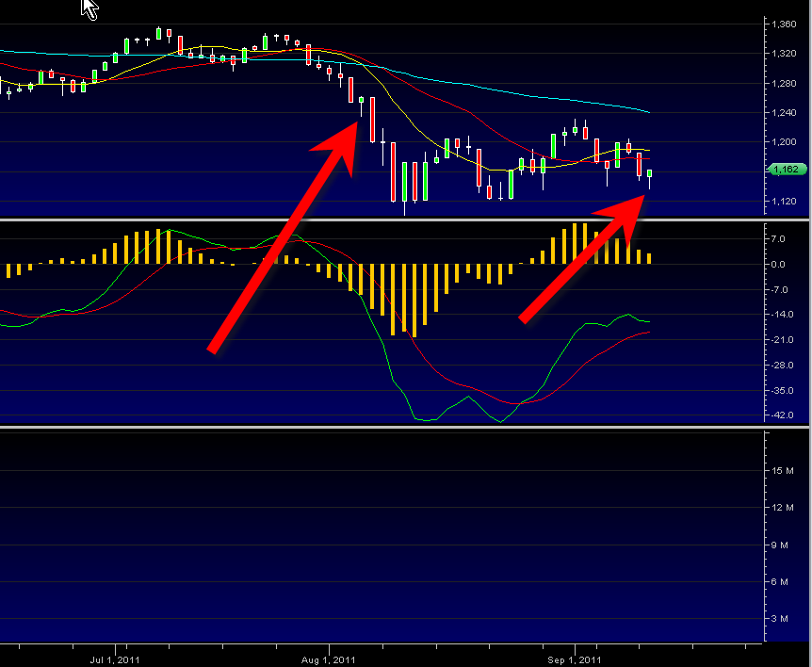Click the 0.0 MACD axis label

[x=778, y=265]
